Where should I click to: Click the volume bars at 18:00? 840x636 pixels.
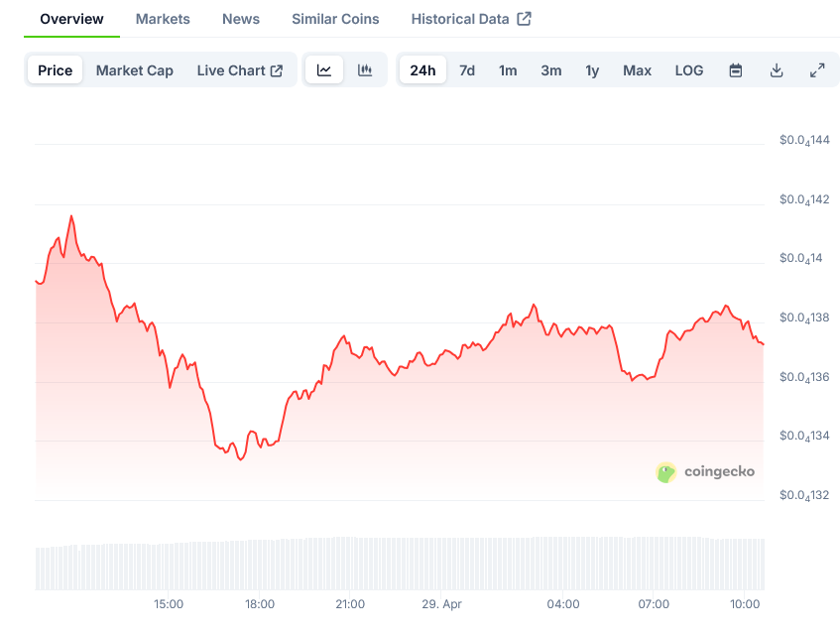pos(260,565)
